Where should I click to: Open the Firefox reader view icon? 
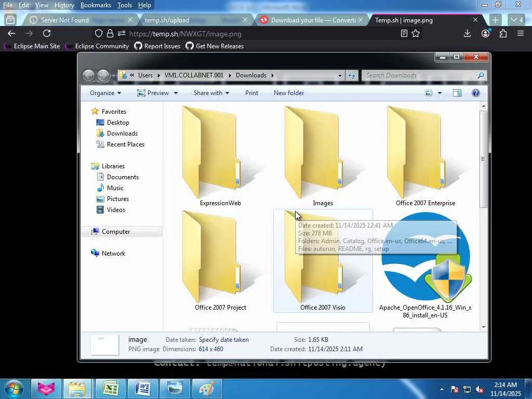[404, 33]
